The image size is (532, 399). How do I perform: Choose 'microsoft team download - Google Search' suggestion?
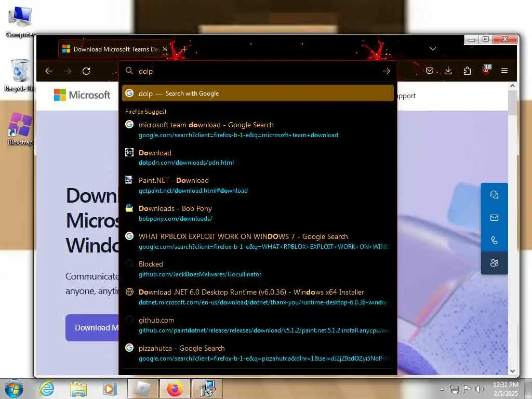pyautogui.click(x=258, y=129)
